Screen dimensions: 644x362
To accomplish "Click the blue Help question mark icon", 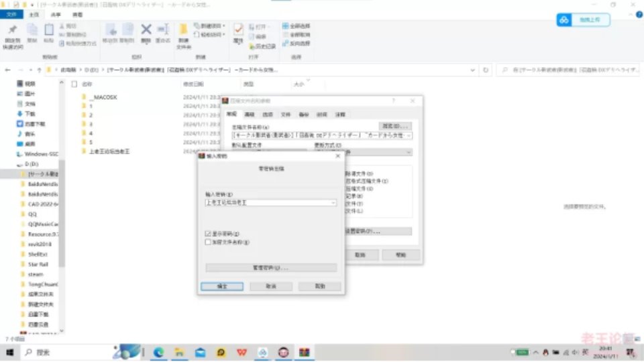I will pyautogui.click(x=639, y=15).
